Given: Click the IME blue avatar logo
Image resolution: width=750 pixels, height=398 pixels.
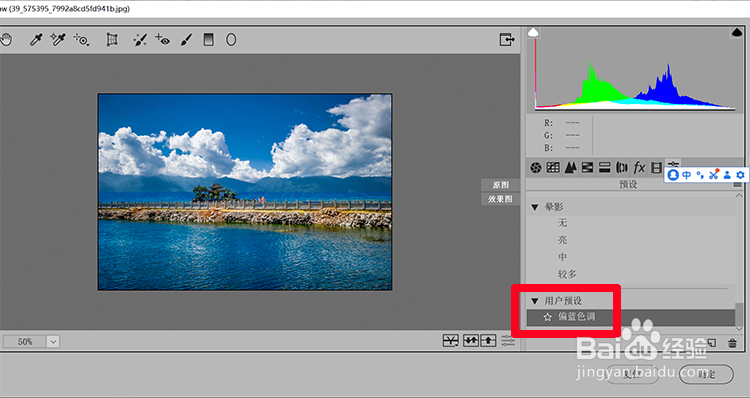Looking at the screenshot, I should 673,175.
